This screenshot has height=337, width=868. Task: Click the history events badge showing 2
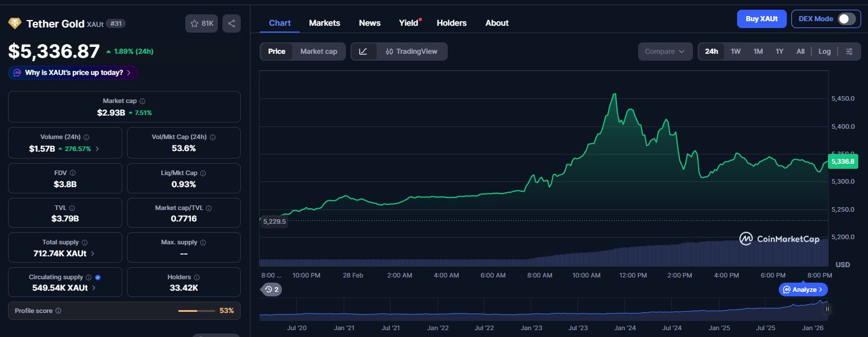coord(272,290)
